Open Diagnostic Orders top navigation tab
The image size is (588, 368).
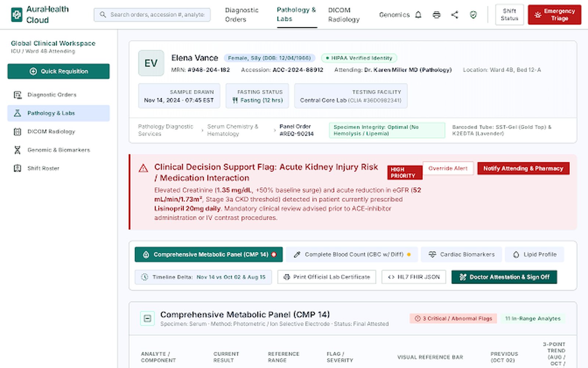(x=241, y=15)
